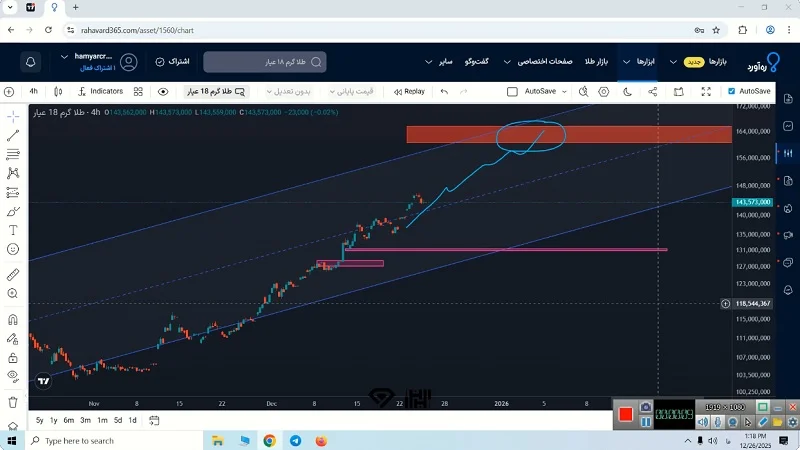Image resolution: width=800 pixels, height=450 pixels.
Task: Click the Replay button
Action: (408, 91)
